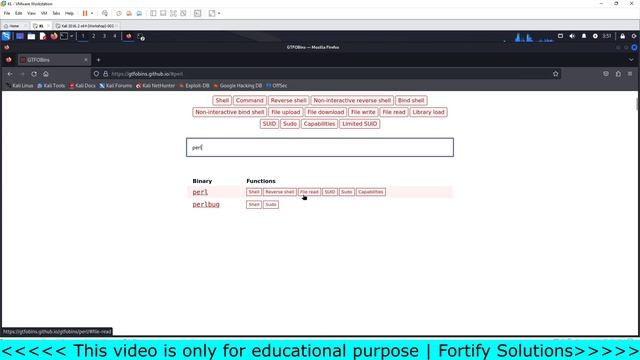Toggle the Library load filter
This screenshot has height=360, width=640.
[428, 112]
